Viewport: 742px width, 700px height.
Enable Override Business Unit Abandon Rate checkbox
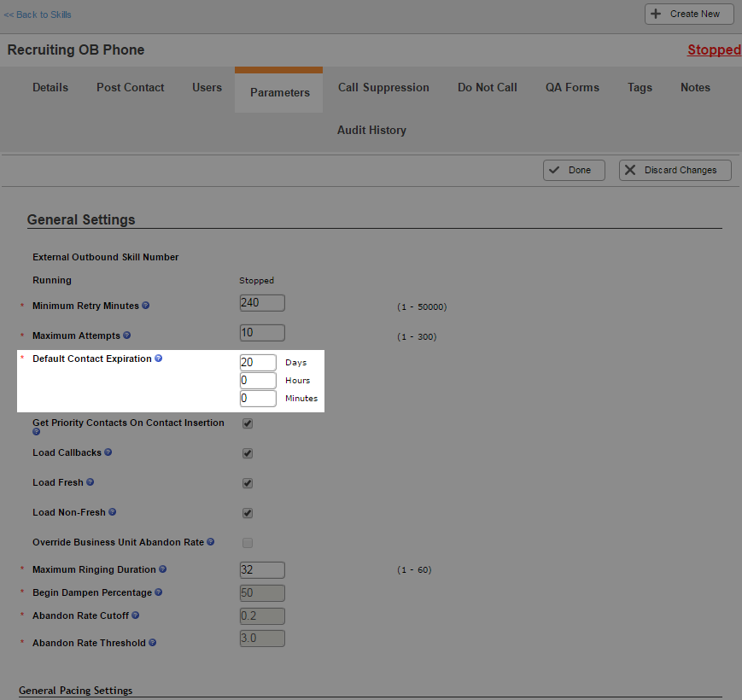point(248,543)
